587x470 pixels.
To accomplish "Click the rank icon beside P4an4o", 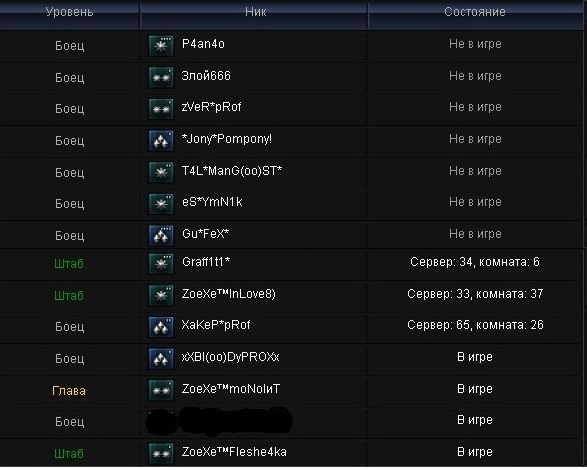I will click(161, 46).
